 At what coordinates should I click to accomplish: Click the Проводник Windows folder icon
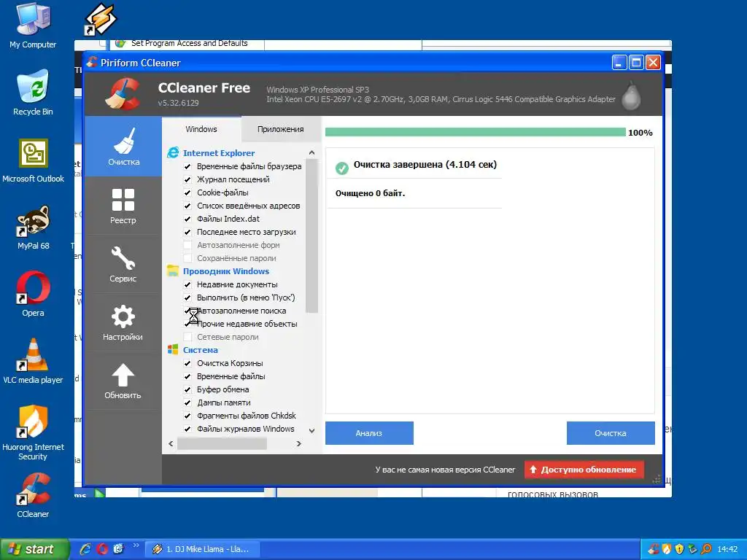coord(173,271)
